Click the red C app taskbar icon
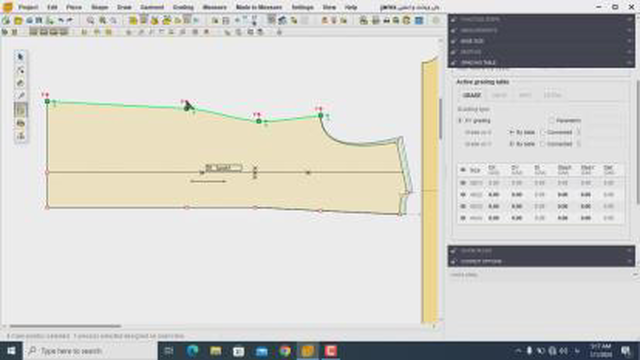The height and width of the screenshot is (360, 640). pos(331,351)
